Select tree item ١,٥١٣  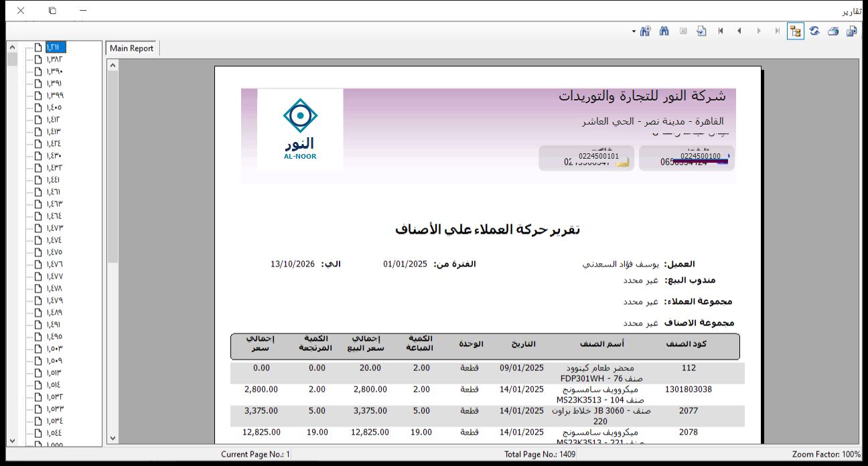coord(54,373)
